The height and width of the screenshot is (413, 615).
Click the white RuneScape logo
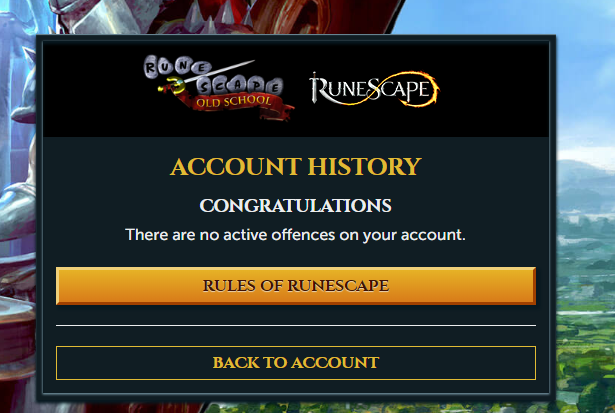pyautogui.click(x=374, y=89)
